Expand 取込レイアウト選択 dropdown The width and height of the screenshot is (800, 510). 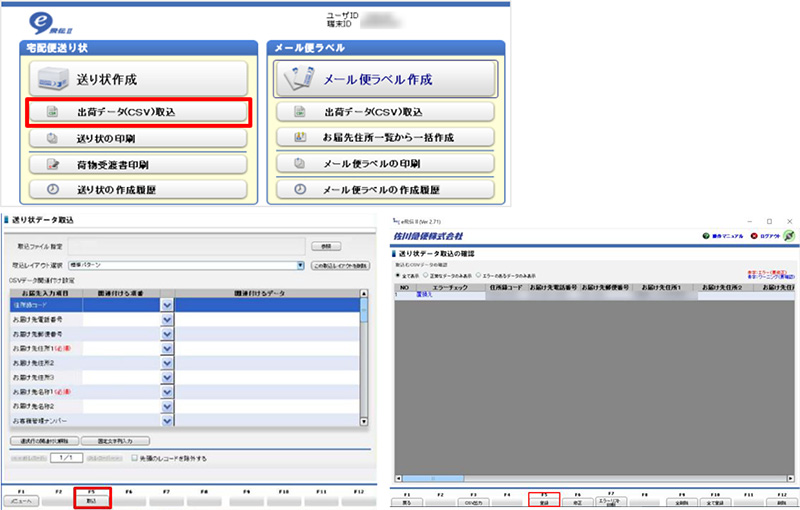(x=300, y=265)
